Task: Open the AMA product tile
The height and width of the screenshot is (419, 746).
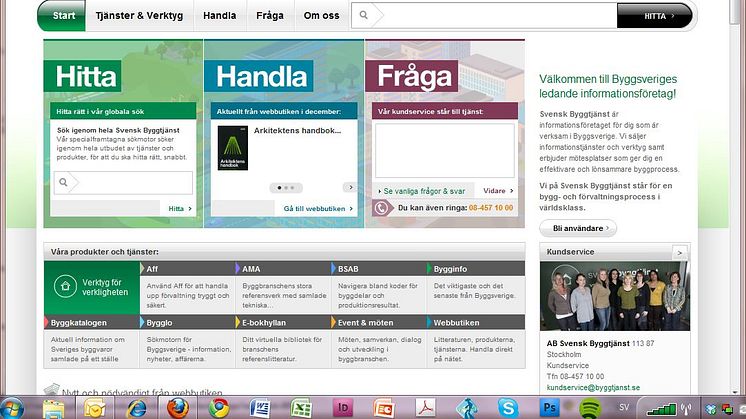Action: [284, 287]
